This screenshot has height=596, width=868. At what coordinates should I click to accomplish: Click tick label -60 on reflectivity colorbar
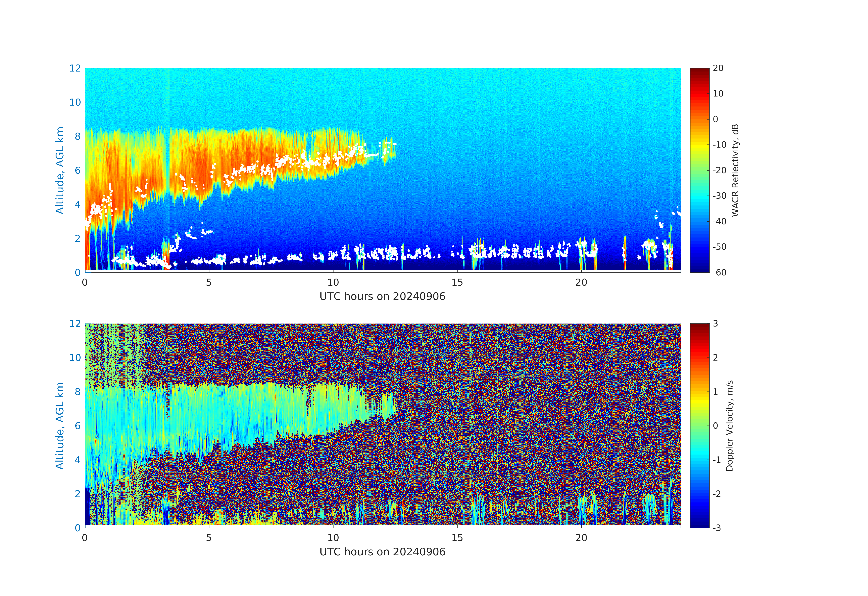[719, 272]
